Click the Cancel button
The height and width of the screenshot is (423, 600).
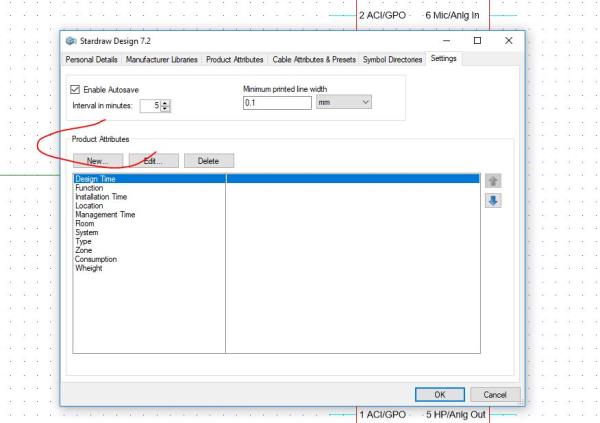pyautogui.click(x=496, y=394)
